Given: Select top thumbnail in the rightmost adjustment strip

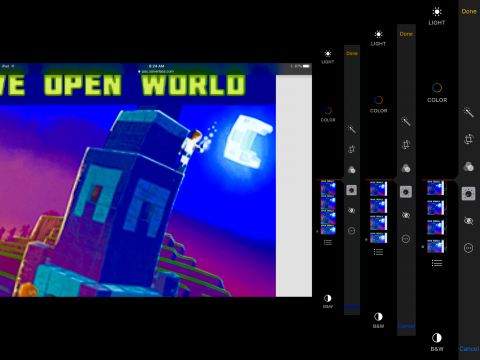Looking at the screenshot, I should [436, 188].
